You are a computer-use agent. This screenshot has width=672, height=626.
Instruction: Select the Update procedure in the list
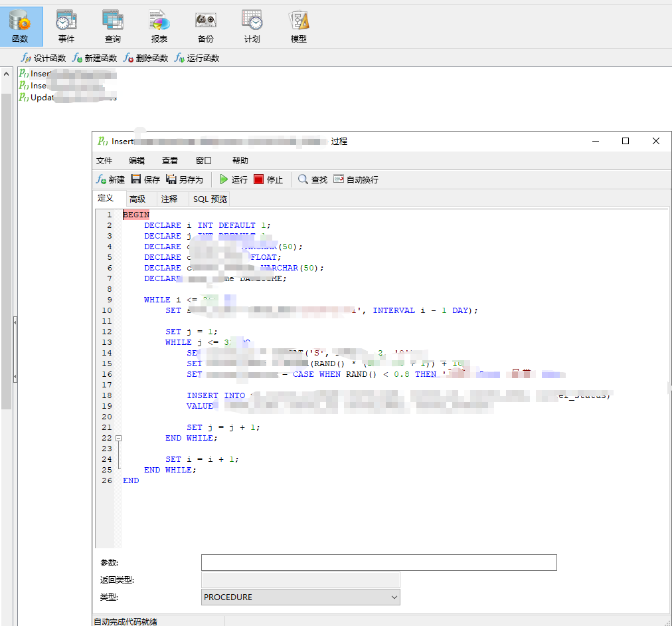(67, 97)
